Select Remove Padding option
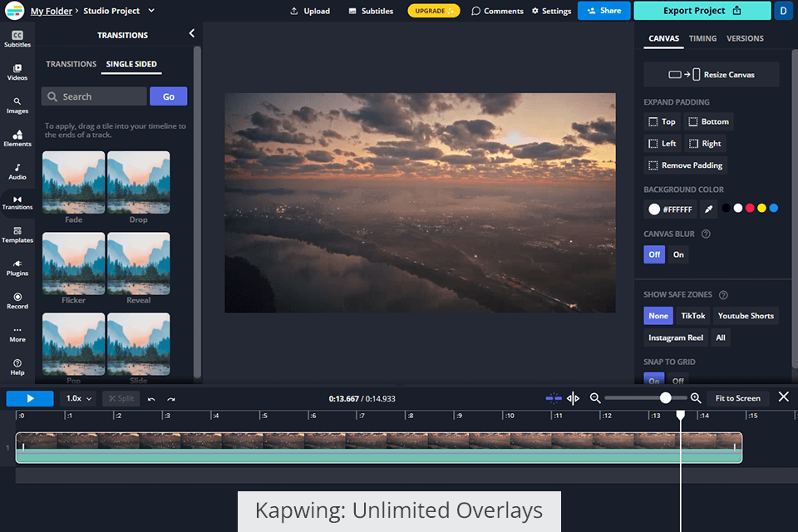 point(686,165)
